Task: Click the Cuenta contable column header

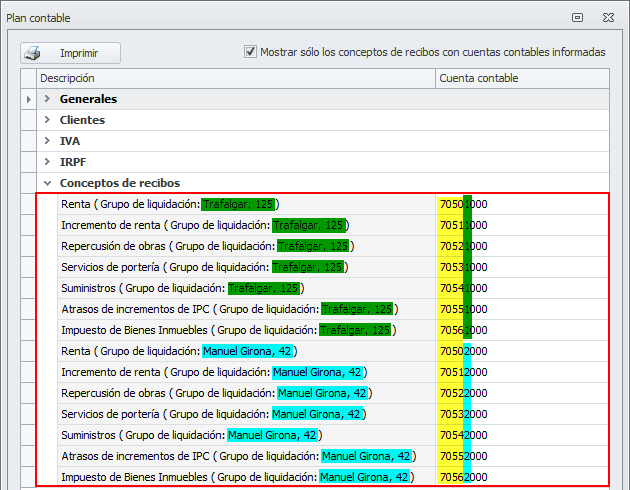Action: pyautogui.click(x=522, y=78)
